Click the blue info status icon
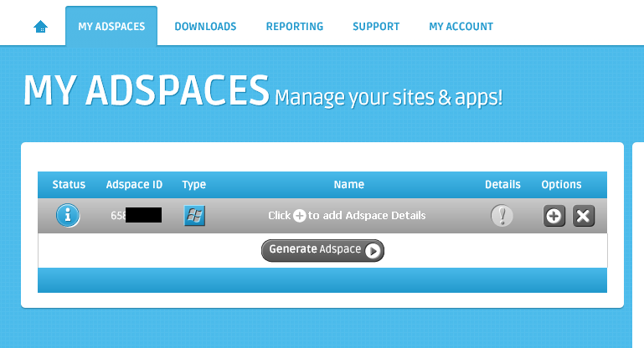 (x=68, y=216)
